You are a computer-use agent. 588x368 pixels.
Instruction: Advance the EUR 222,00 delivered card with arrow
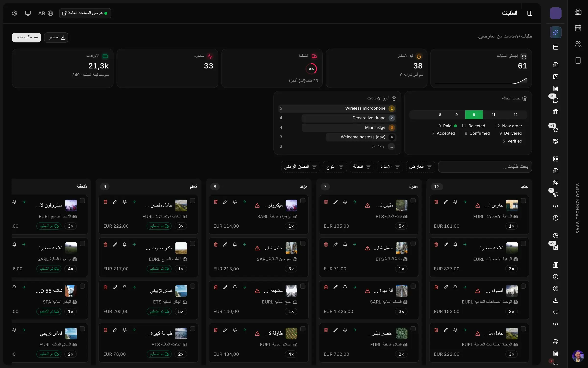[x=134, y=202]
